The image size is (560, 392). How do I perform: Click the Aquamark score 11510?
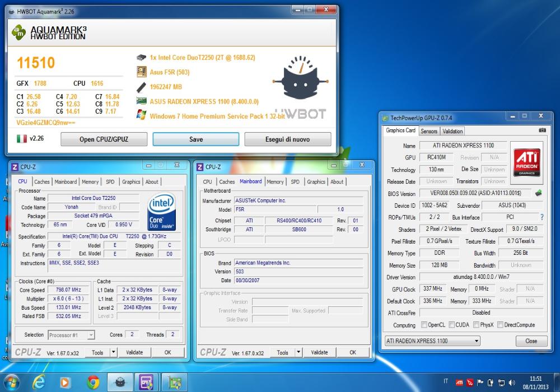[x=36, y=63]
